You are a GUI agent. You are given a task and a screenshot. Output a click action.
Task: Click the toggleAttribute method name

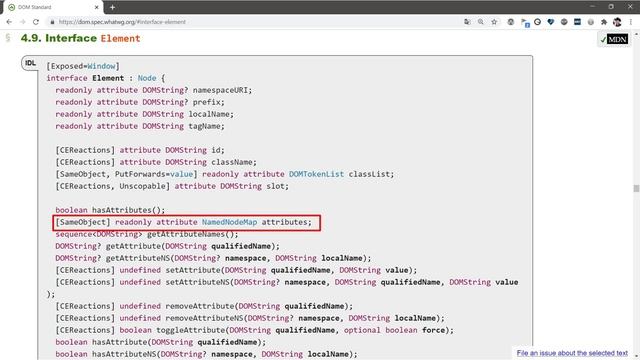(x=190, y=330)
